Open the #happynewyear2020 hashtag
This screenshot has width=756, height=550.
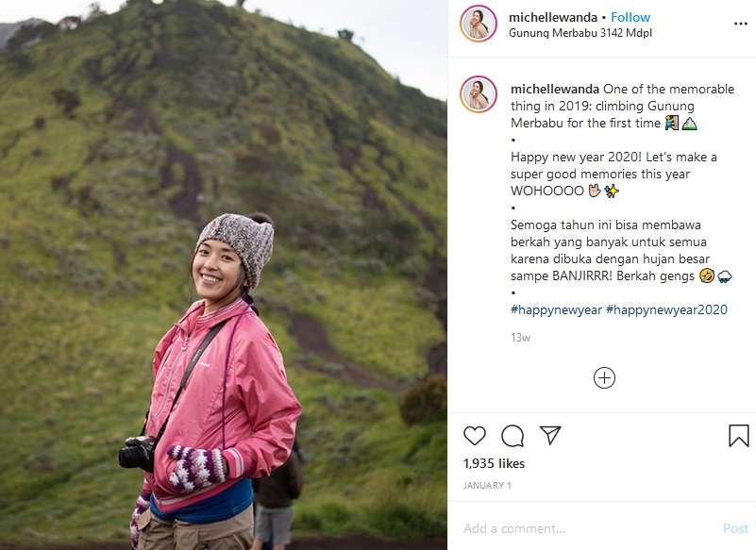666,309
